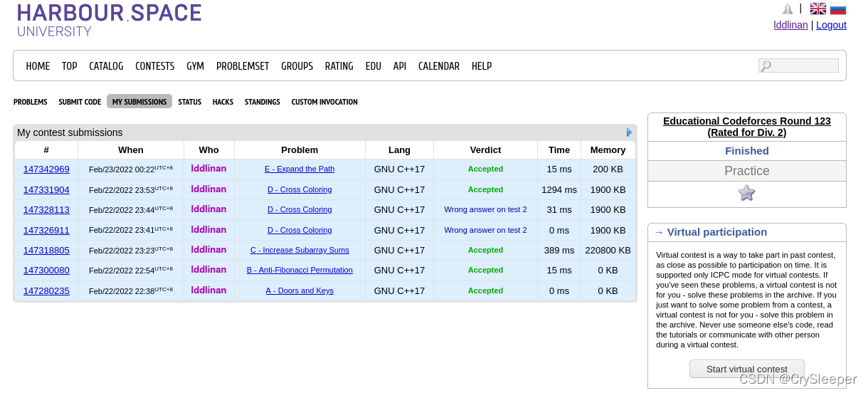Click the Start virtual contest button
868x393 pixels.
(x=747, y=369)
